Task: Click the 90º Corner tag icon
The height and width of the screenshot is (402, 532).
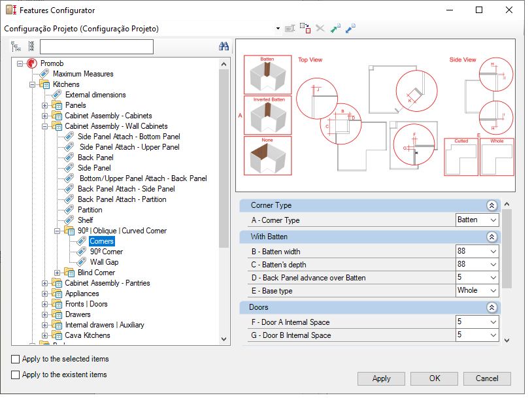Action: tap(82, 252)
